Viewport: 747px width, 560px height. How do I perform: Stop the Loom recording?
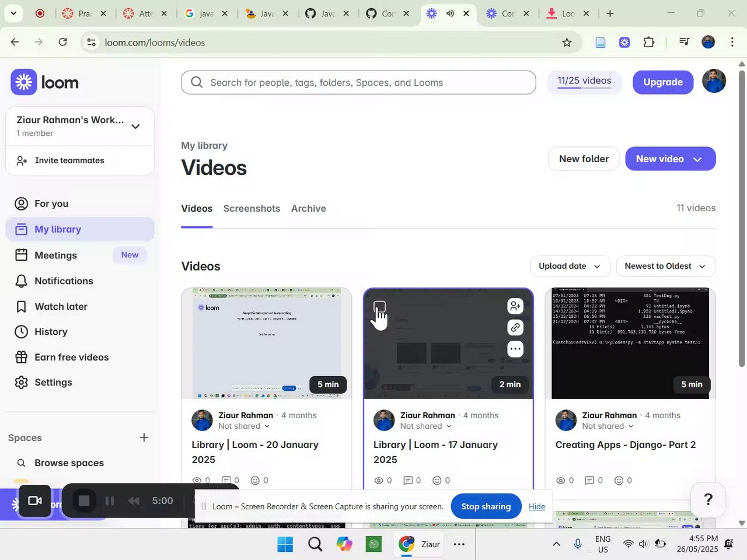click(x=84, y=501)
